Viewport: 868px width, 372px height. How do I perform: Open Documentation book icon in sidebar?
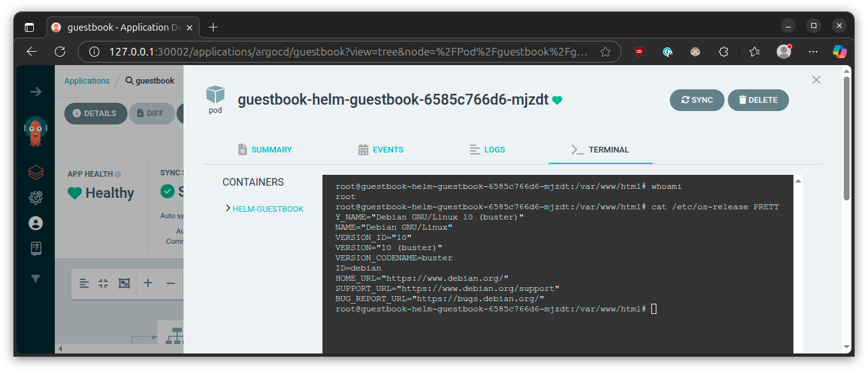(x=36, y=248)
